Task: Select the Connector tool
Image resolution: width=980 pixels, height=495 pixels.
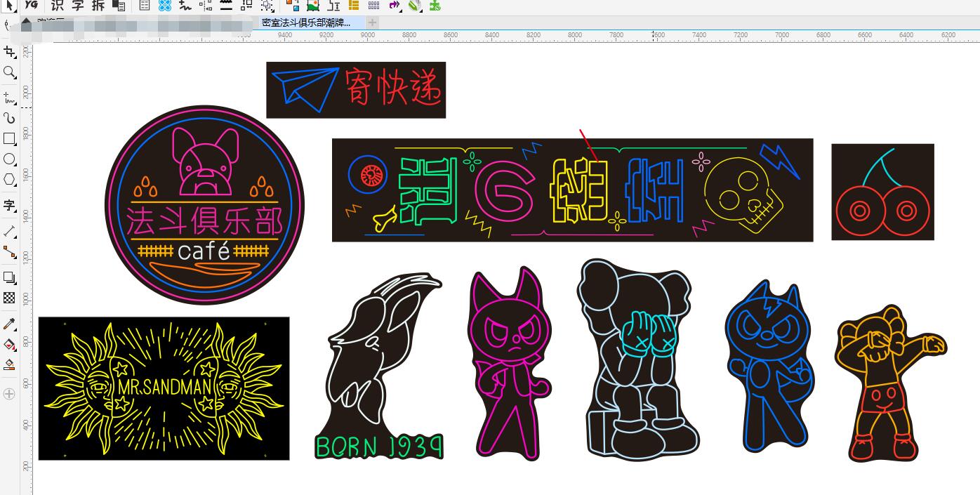Action: pyautogui.click(x=9, y=251)
